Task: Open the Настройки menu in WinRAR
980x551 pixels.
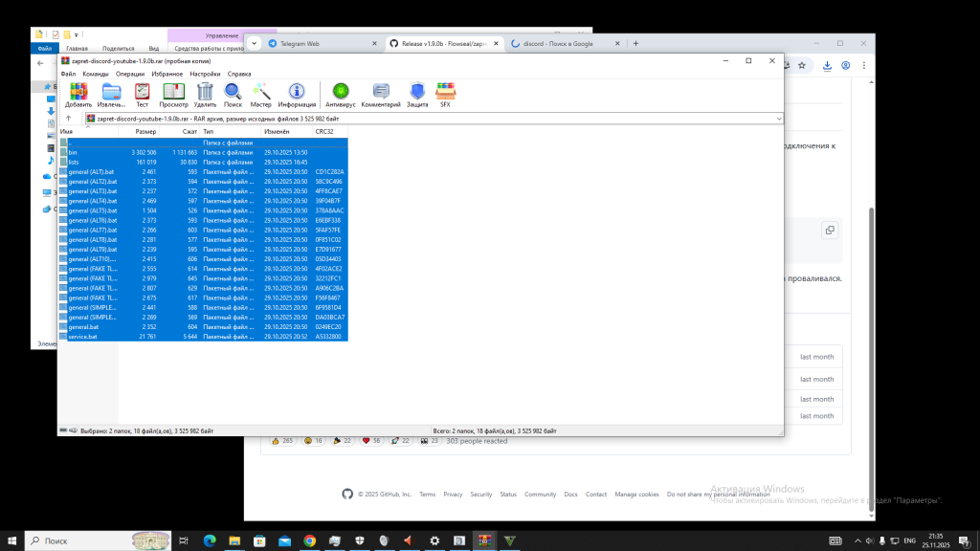Action: (205, 74)
